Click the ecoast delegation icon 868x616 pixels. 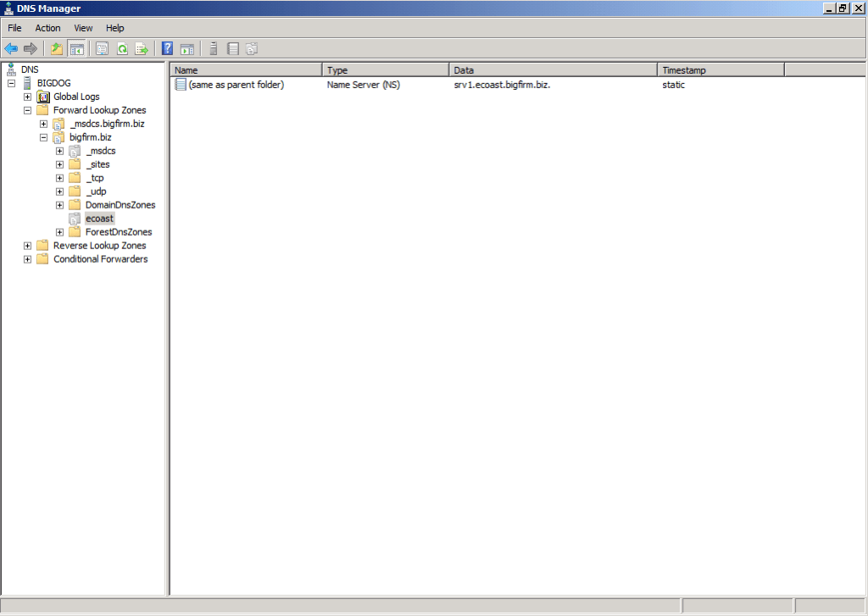[x=75, y=219]
